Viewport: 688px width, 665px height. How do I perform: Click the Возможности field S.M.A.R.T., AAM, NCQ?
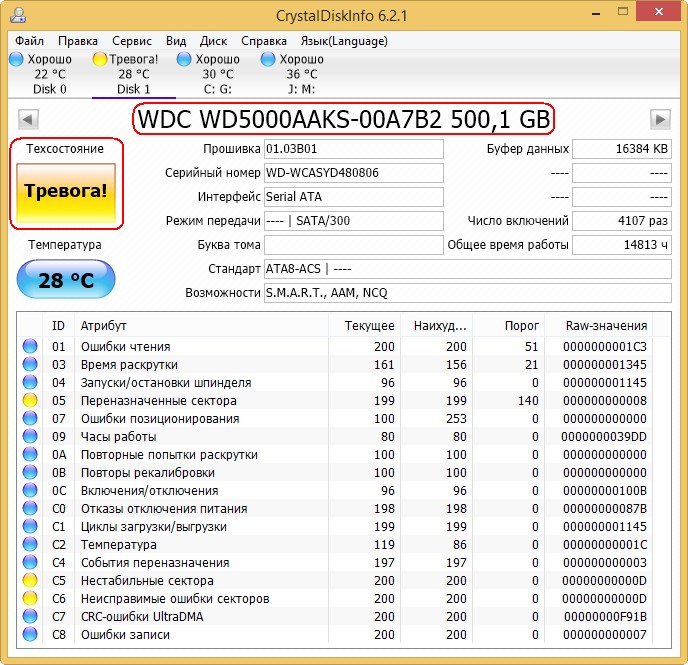468,293
